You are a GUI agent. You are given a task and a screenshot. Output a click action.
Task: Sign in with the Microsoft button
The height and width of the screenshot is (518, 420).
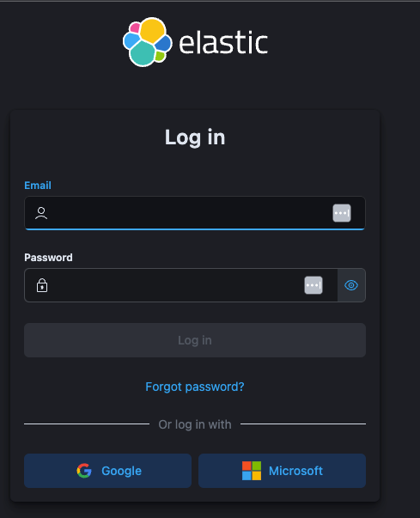point(282,471)
